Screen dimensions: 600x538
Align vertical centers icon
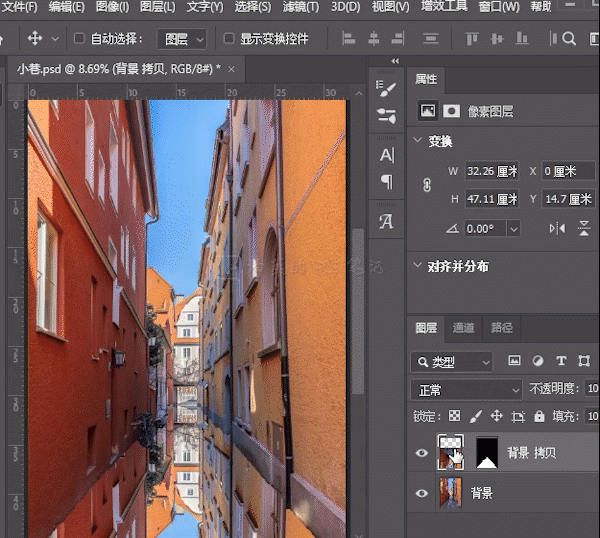point(497,39)
